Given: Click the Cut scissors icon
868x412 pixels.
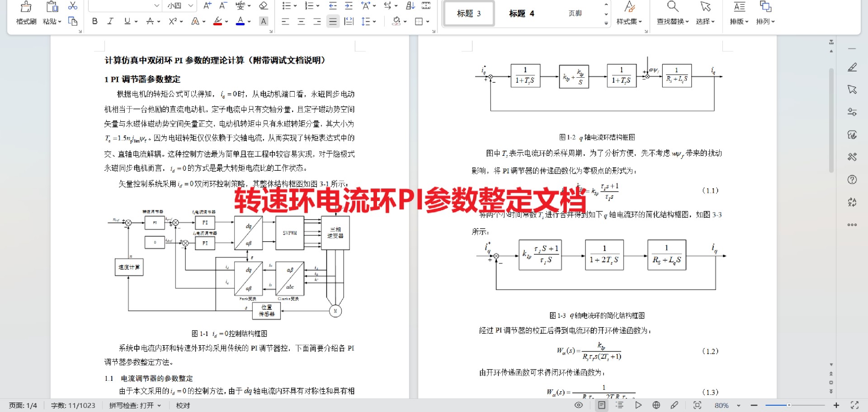Looking at the screenshot, I should pos(73,6).
